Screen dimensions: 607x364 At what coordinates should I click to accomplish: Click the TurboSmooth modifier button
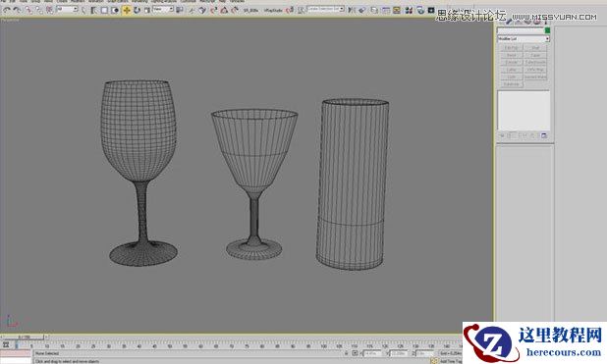(x=535, y=62)
